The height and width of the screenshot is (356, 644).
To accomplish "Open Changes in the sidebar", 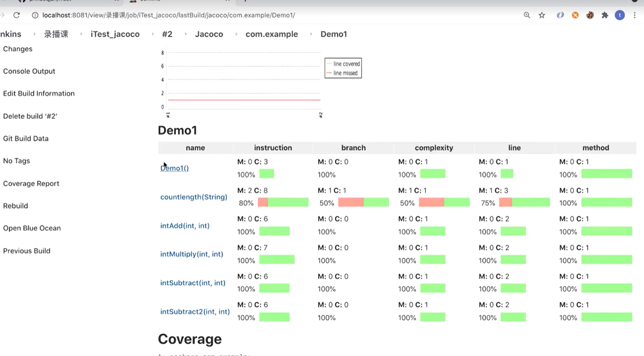I will 18,49.
